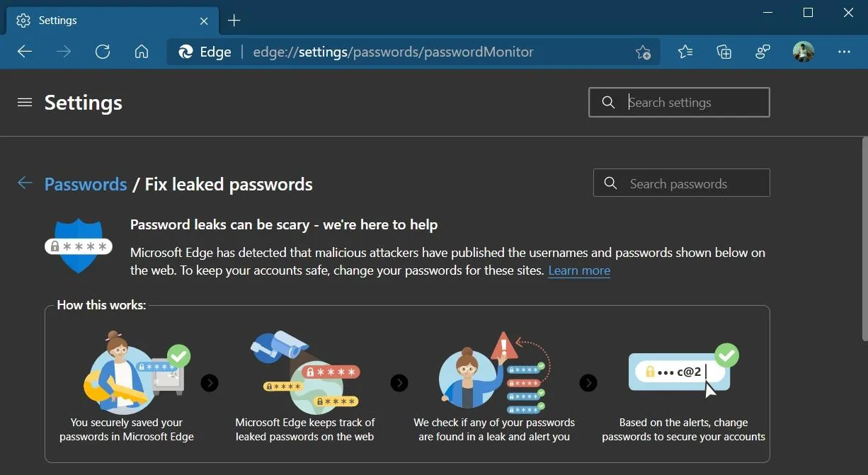Click the Edge profile avatar

pyautogui.click(x=804, y=51)
